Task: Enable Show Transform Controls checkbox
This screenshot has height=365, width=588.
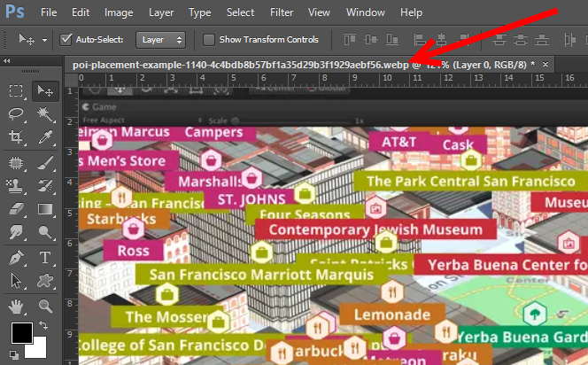Action: click(x=208, y=40)
